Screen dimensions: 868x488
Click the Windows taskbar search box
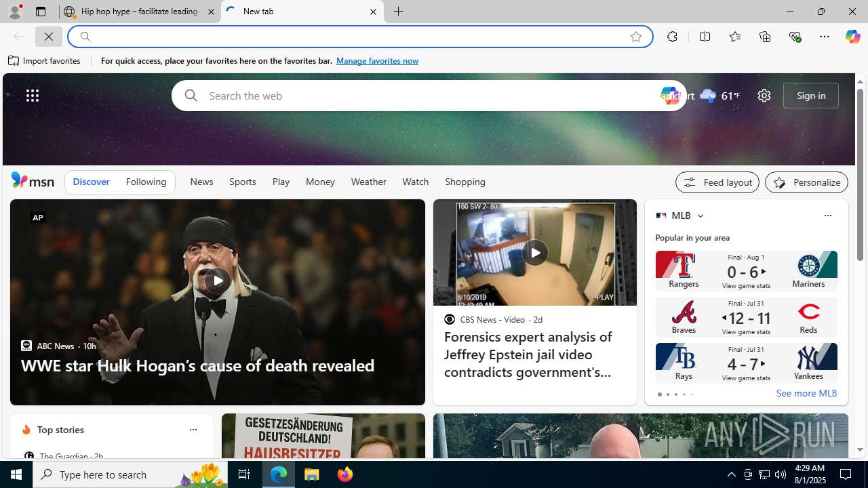click(x=129, y=474)
